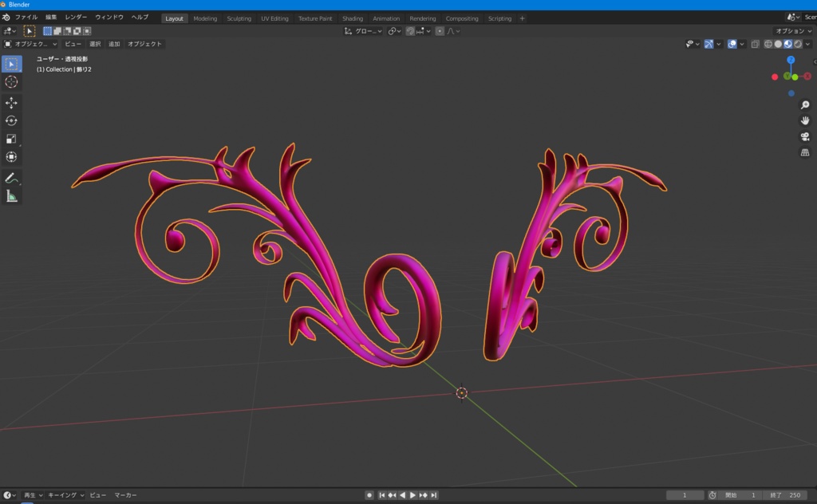
Task: Click the current frame number field
Action: coord(685,495)
